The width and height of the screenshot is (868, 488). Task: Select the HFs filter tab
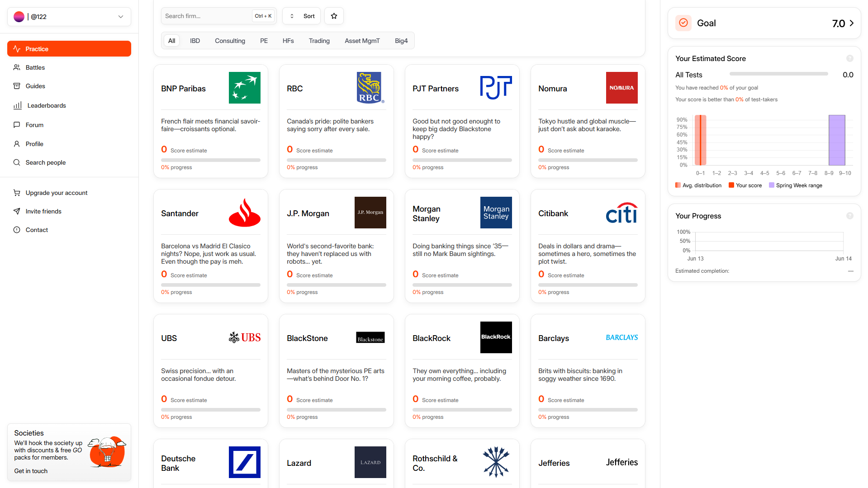(x=288, y=41)
